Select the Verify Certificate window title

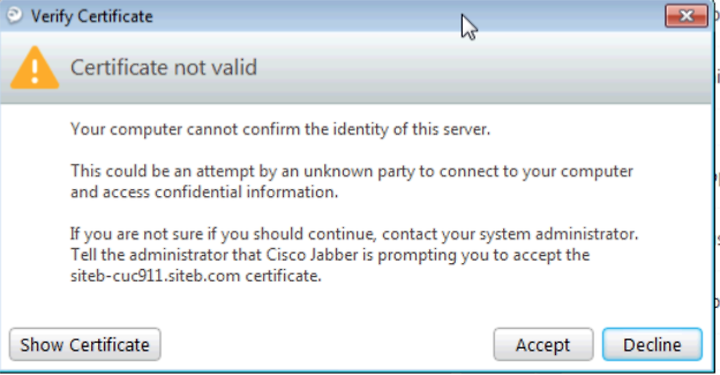click(92, 17)
